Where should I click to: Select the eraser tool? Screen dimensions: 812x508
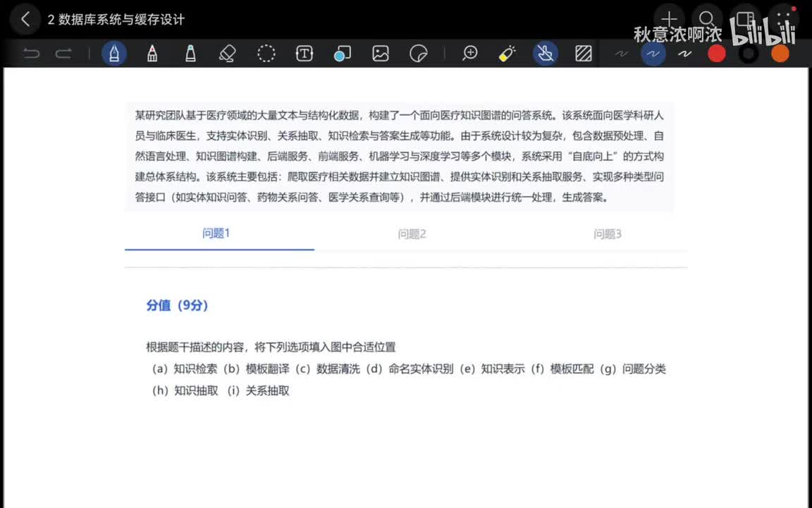(x=228, y=54)
